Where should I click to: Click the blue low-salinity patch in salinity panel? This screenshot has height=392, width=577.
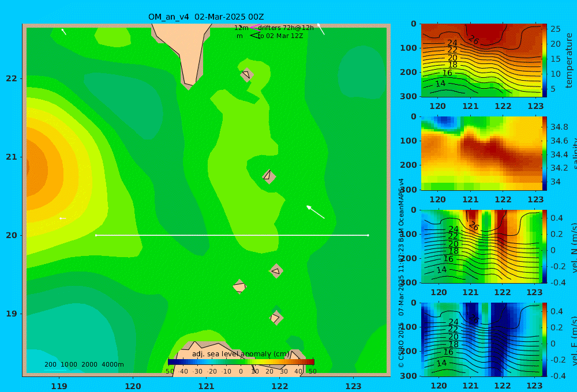(445, 121)
